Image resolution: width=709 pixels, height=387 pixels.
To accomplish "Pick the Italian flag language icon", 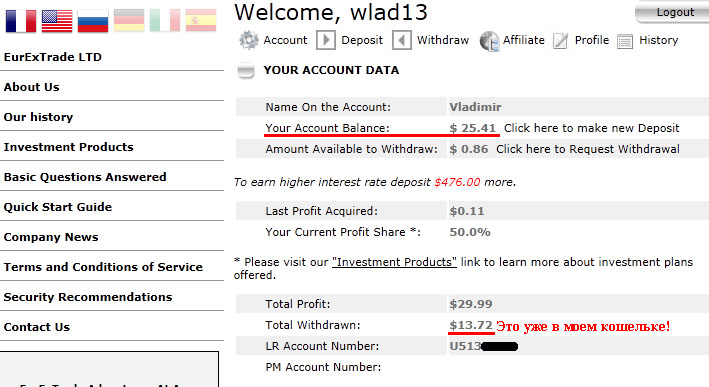I will [x=165, y=20].
